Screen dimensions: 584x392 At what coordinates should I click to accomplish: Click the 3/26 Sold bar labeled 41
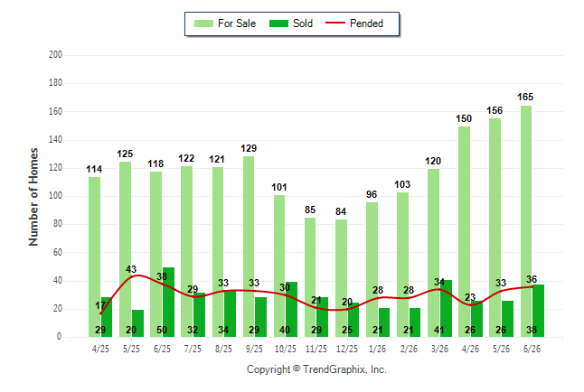point(446,308)
